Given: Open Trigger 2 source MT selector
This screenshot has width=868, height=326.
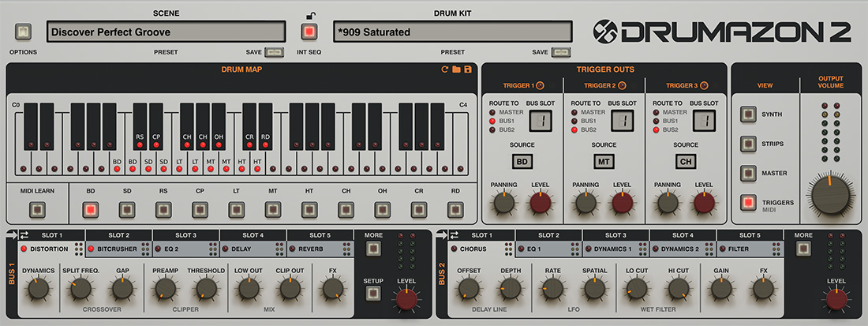Looking at the screenshot, I should (x=604, y=162).
